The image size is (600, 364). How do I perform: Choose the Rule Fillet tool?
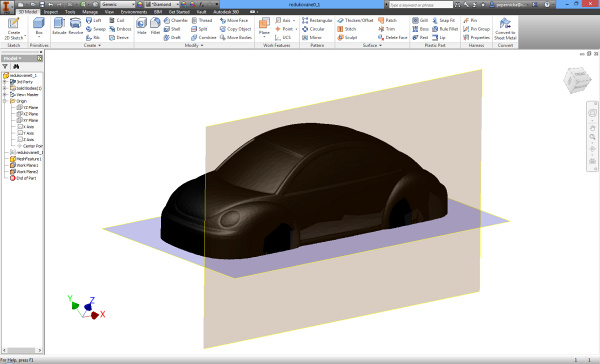click(x=445, y=29)
